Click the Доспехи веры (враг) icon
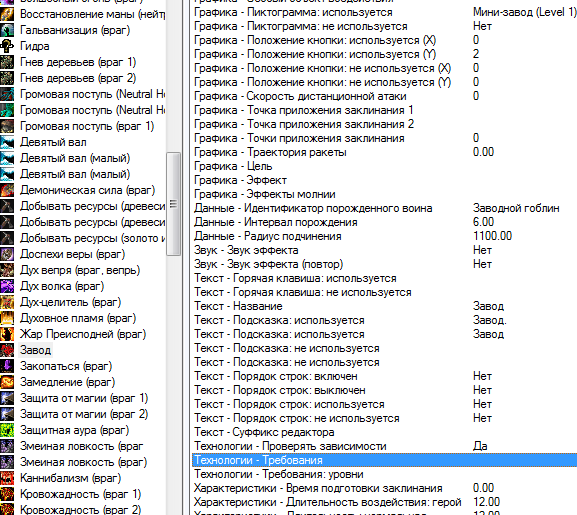The height and width of the screenshot is (515, 577). coord(7,254)
